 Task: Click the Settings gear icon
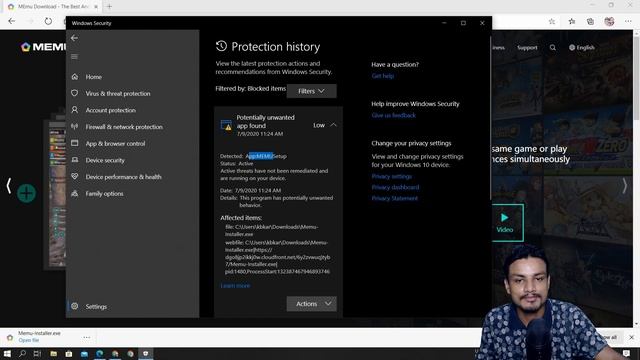click(x=75, y=306)
